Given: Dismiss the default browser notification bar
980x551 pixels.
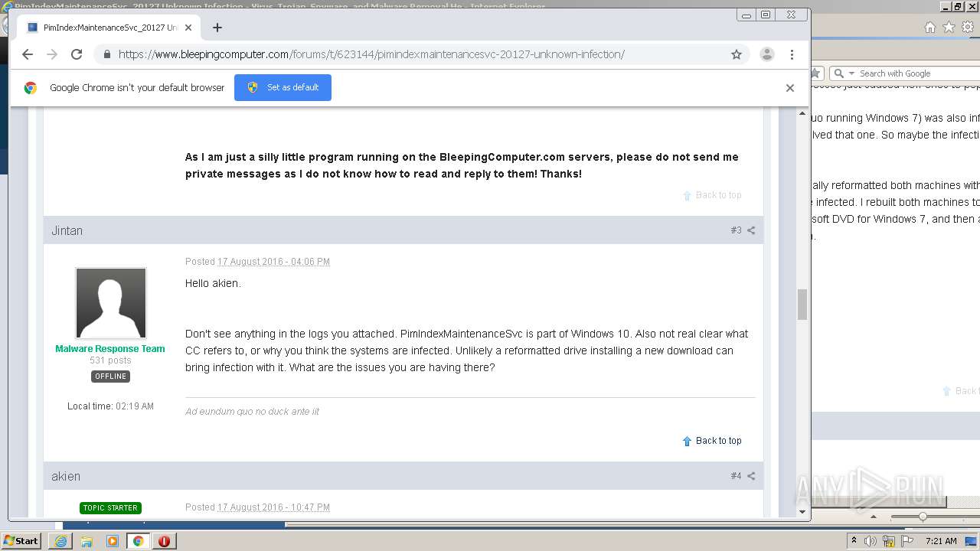Looking at the screenshot, I should point(790,87).
